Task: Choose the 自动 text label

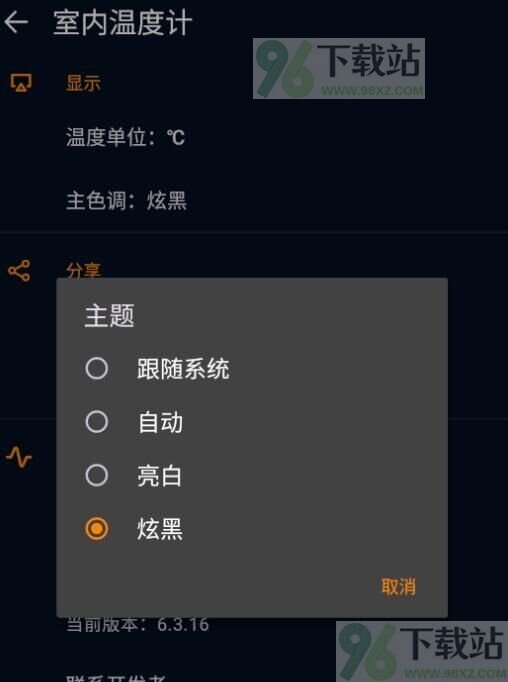Action: point(160,422)
